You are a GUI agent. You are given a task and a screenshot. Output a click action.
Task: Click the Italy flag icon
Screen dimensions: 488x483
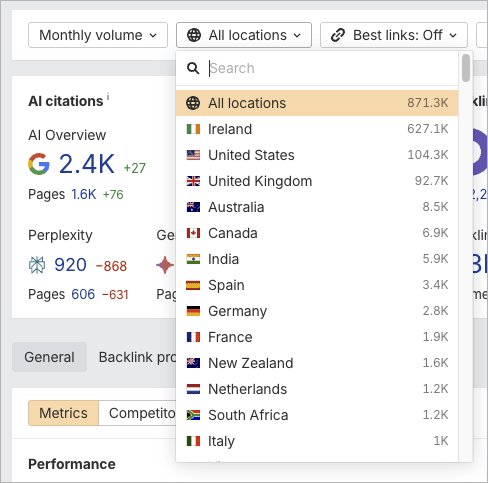pyautogui.click(x=193, y=441)
